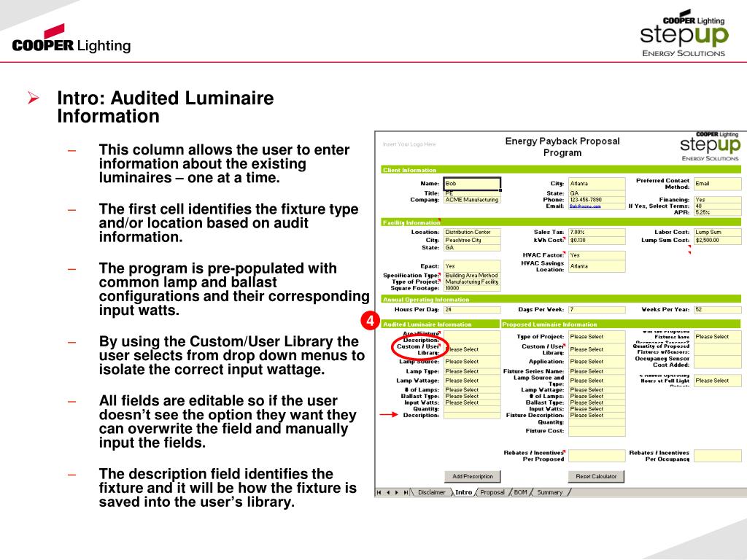Click audited Description empty cell
Screen dimensions: 747x560
[x=472, y=415]
